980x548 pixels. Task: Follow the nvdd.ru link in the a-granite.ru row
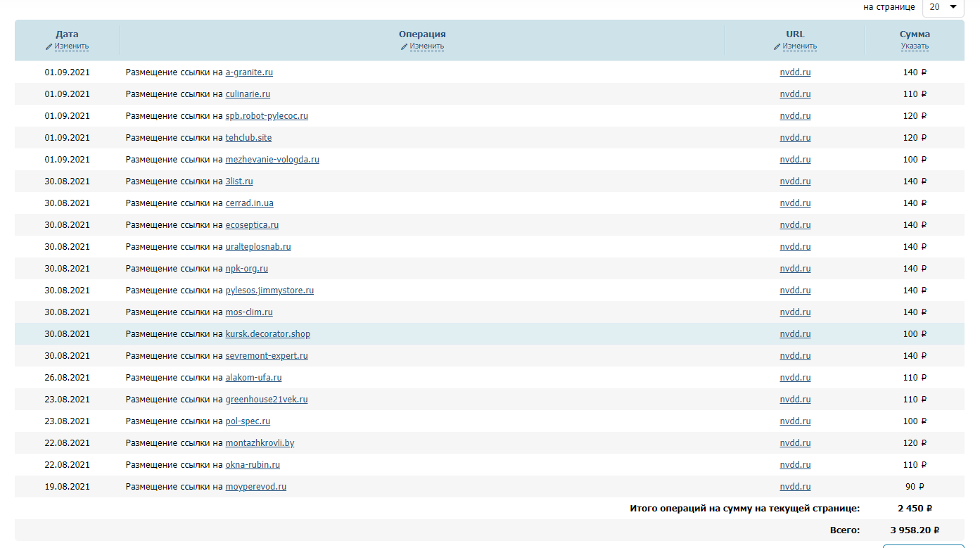tap(795, 72)
